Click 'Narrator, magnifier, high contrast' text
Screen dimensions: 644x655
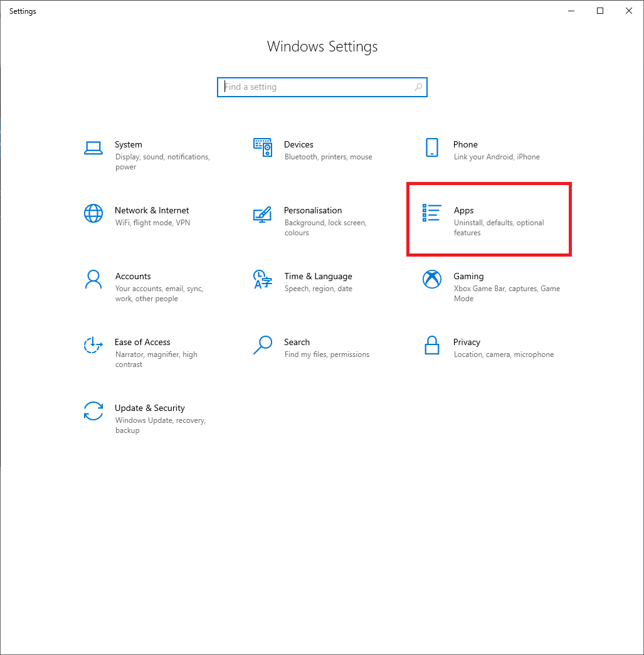pos(156,359)
